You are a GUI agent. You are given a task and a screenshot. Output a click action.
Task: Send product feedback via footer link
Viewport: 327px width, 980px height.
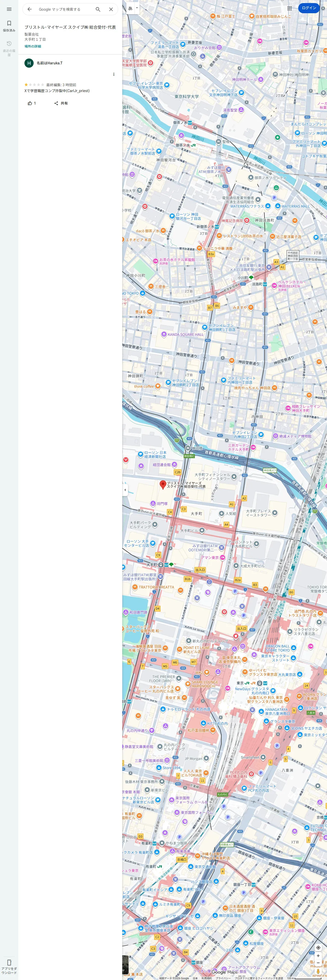click(259, 978)
